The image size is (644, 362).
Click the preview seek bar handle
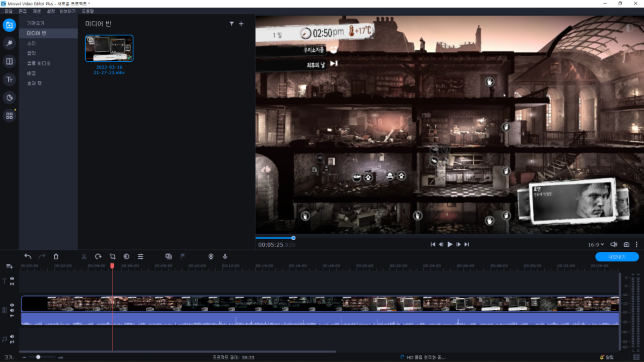click(x=293, y=238)
